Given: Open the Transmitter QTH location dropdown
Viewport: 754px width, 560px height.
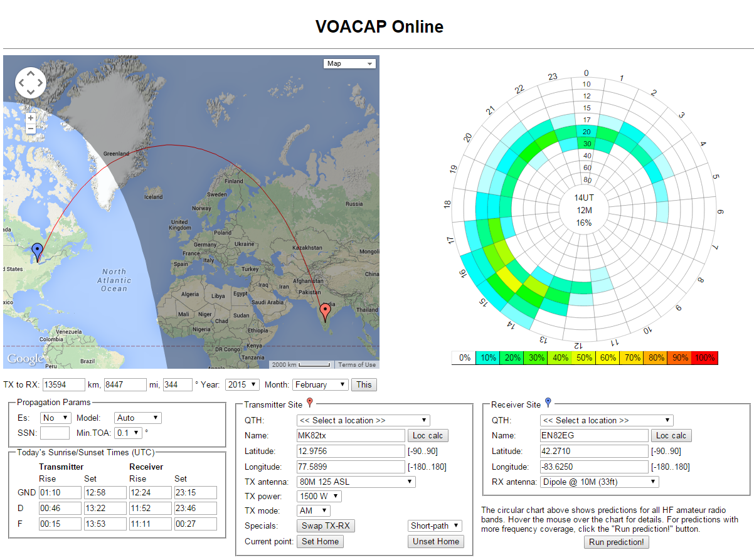Looking at the screenshot, I should 363,420.
